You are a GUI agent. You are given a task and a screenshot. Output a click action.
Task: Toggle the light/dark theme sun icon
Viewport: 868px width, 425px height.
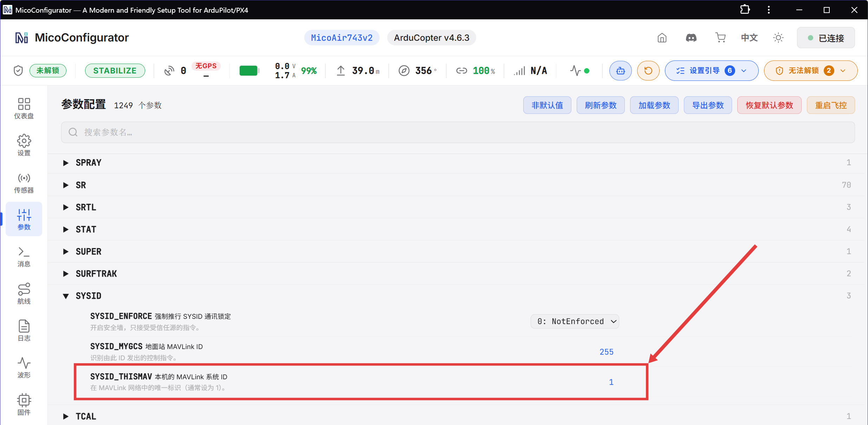[778, 38]
